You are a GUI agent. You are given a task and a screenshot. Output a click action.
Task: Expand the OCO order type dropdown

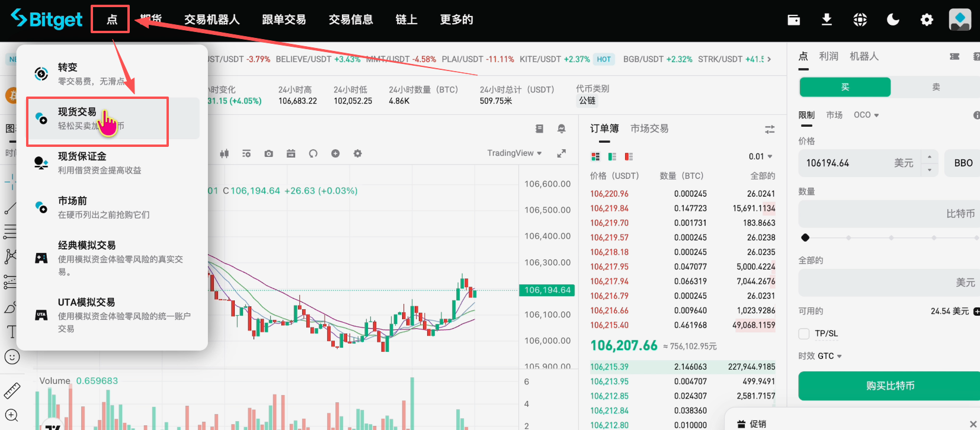pyautogui.click(x=866, y=115)
